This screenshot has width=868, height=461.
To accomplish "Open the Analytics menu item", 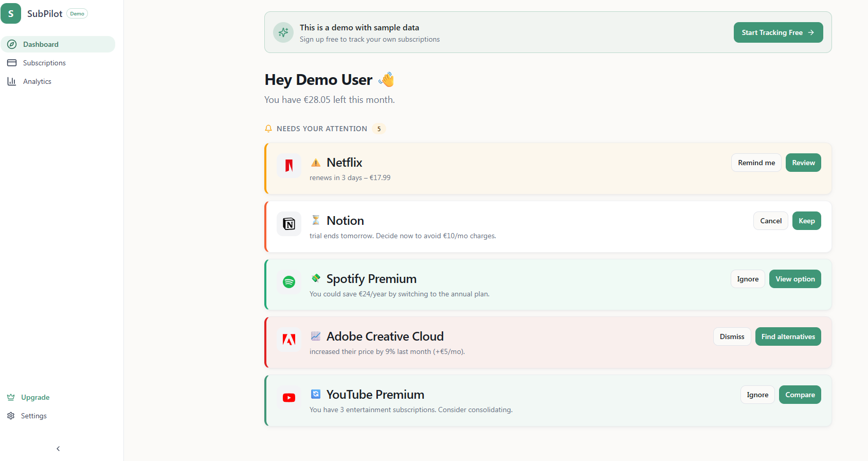I will tap(58, 81).
